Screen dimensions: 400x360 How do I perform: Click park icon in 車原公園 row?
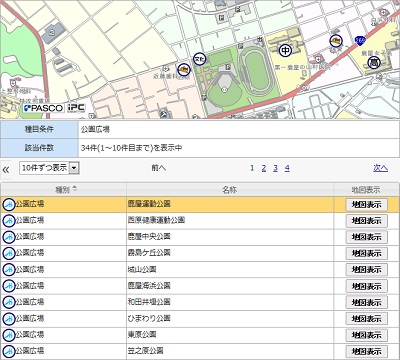[x=9, y=335]
